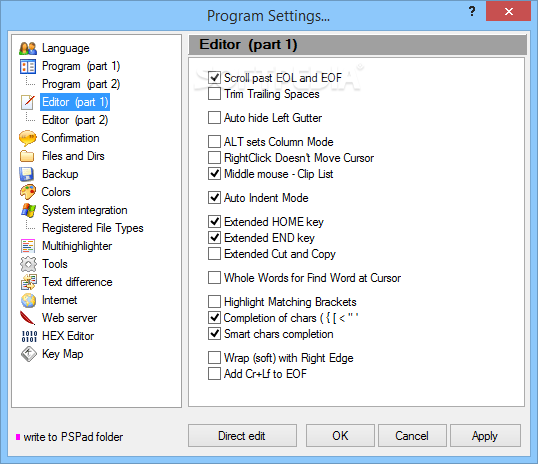Click the Files and Dirs folder icon

click(27, 156)
